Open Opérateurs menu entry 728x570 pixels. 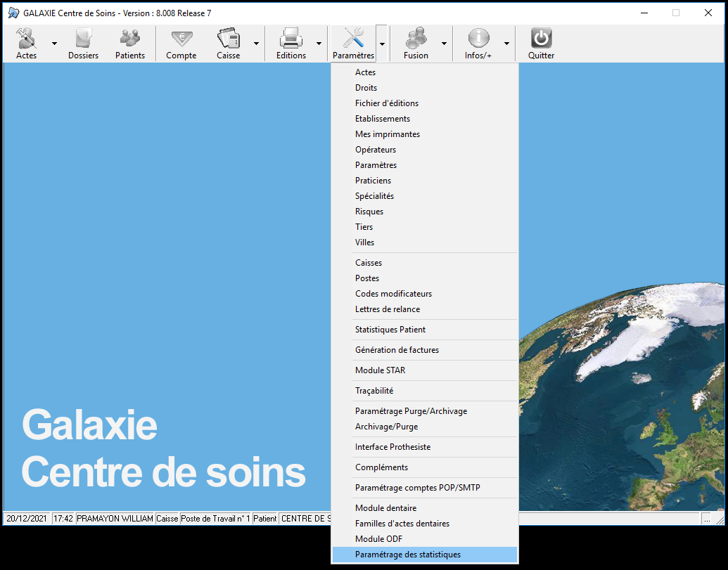point(425,149)
